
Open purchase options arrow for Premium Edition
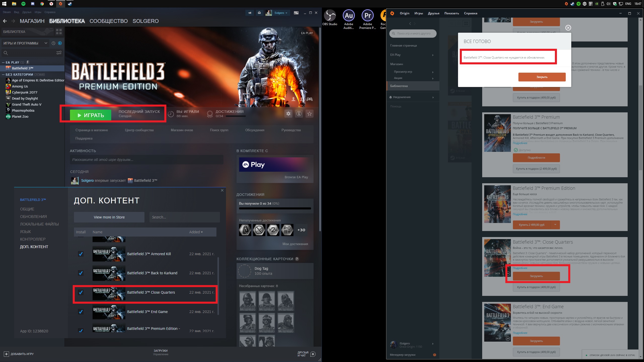(x=555, y=225)
